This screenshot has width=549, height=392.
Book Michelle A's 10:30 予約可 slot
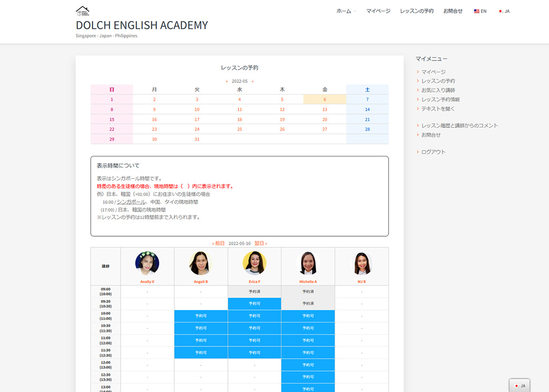coord(308,328)
